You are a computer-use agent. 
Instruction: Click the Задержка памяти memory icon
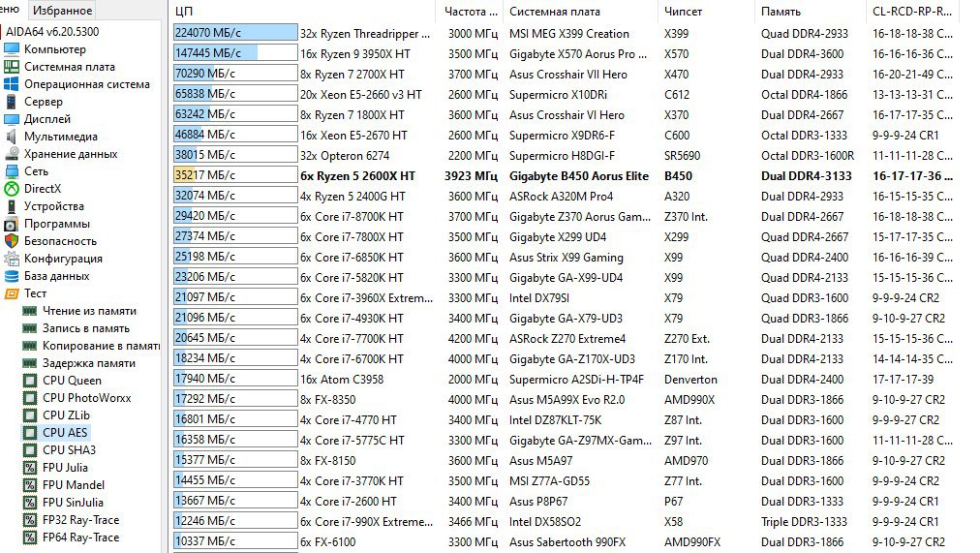coord(29,363)
